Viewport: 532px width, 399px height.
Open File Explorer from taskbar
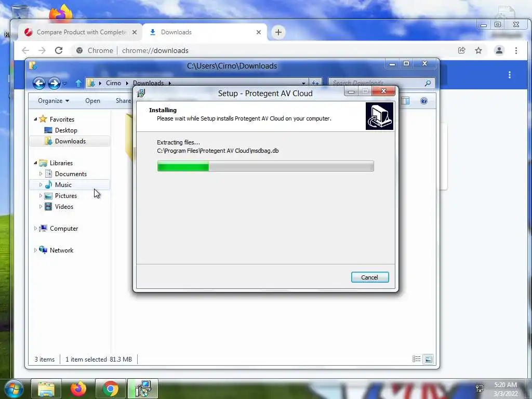coord(46,389)
